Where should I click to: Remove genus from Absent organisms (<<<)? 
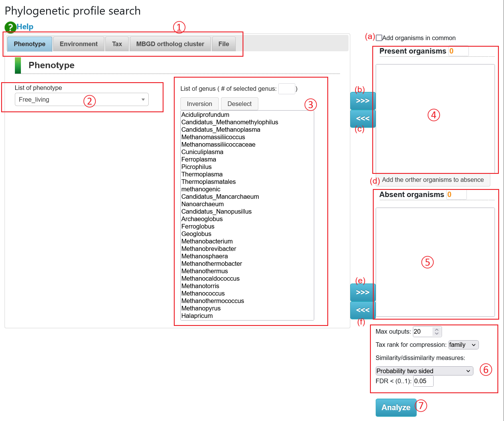pos(363,310)
